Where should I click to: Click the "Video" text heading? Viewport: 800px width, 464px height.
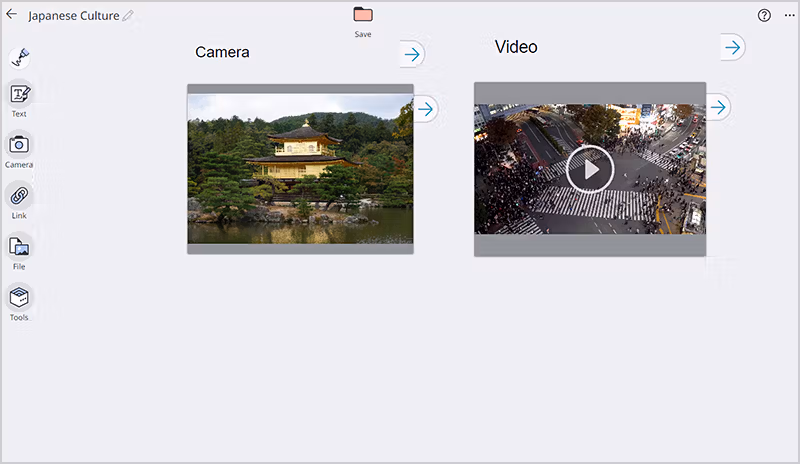(x=516, y=47)
